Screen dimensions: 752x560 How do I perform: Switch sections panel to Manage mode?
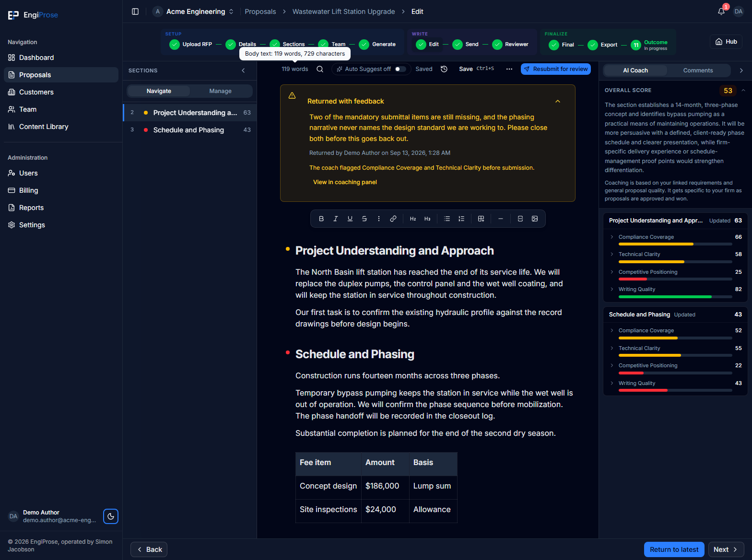[x=221, y=91]
